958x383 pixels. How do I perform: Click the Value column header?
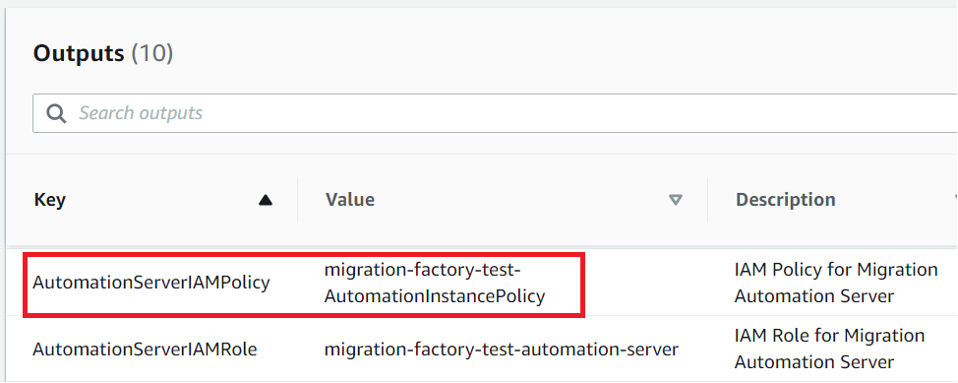click(350, 200)
